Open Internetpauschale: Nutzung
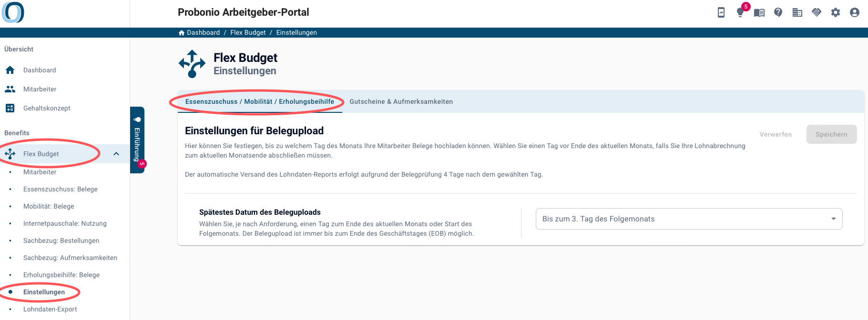This screenshot has height=320, width=868. point(65,223)
